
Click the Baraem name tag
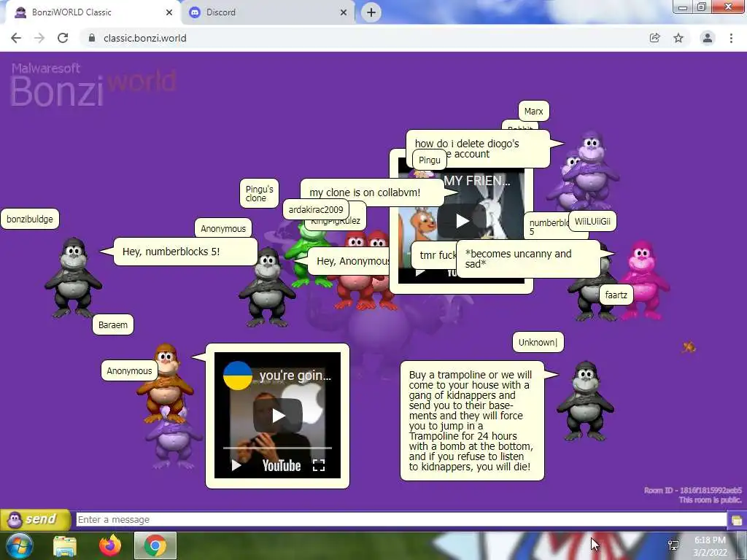(x=113, y=324)
